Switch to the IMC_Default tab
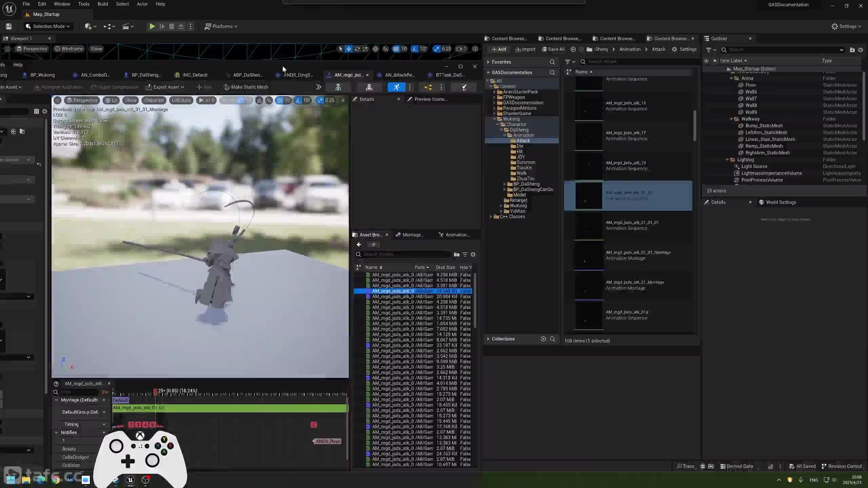 [191, 75]
